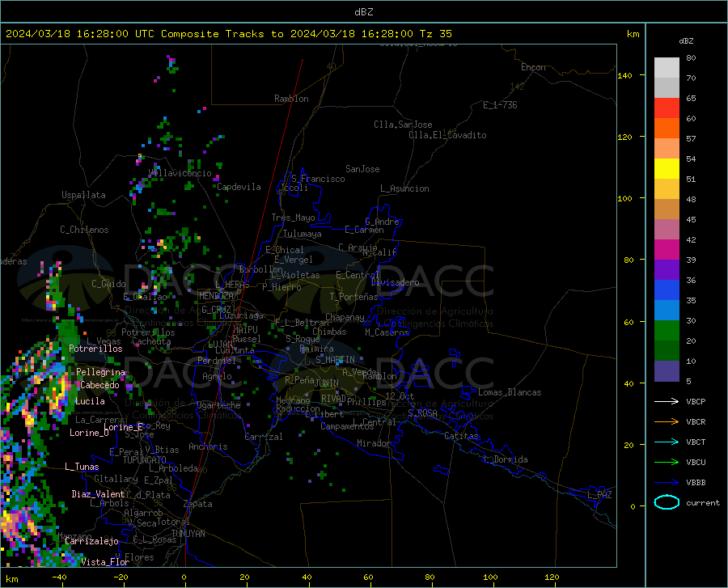
Task: Click the C_Chilenos label
Action: point(84,230)
